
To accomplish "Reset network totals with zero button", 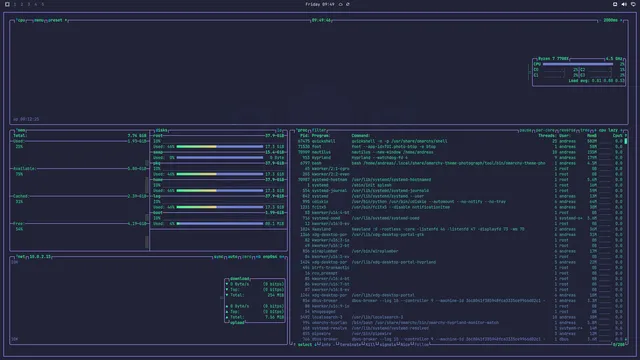I will tap(247, 257).
